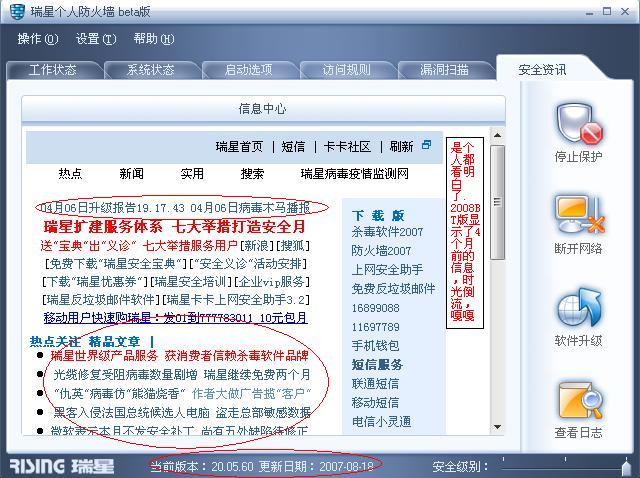Open the 设置(T) menu
This screenshot has width=640, height=478.
(x=96, y=39)
